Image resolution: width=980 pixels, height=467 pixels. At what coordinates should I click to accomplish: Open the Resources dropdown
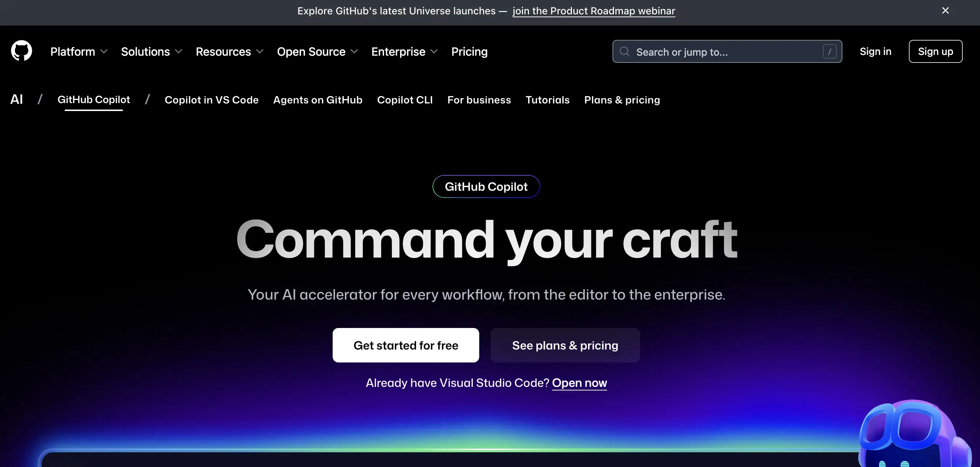(x=230, y=51)
